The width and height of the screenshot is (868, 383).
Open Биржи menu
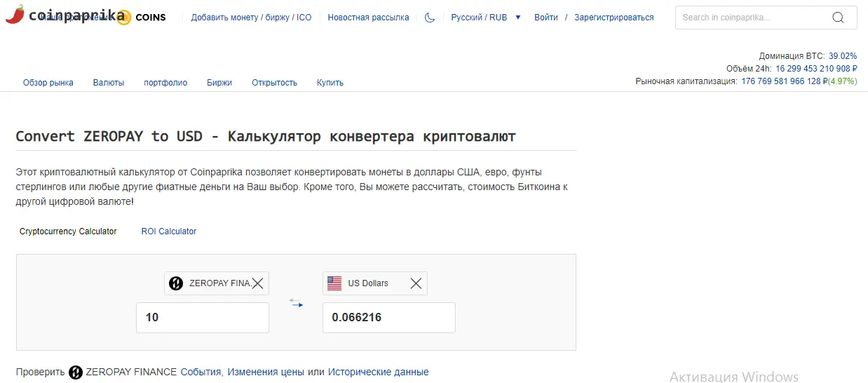[219, 83]
